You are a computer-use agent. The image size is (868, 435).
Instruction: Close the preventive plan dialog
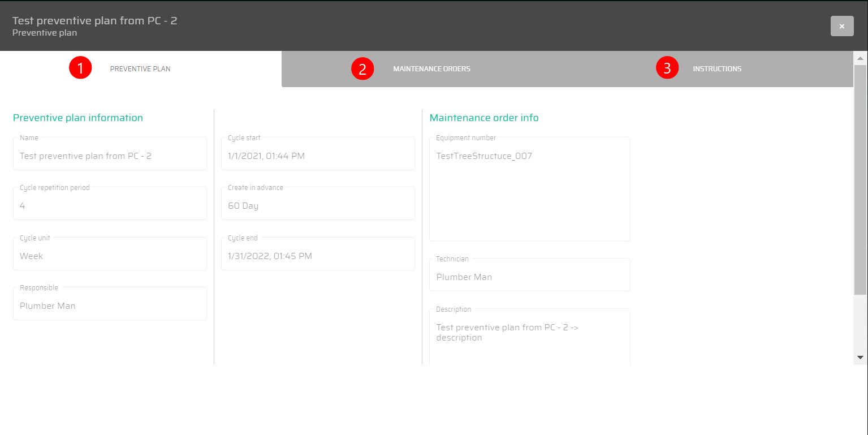842,26
